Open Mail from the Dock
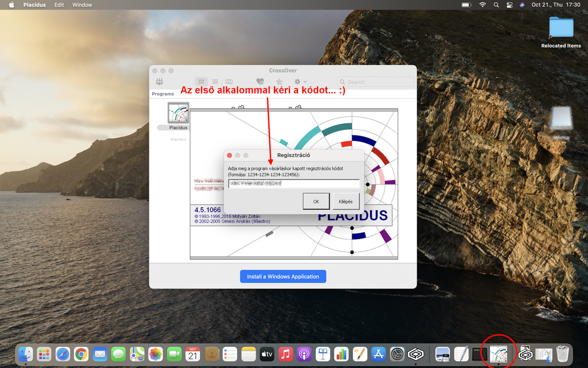Viewport: 588px width, 368px height. [x=100, y=354]
